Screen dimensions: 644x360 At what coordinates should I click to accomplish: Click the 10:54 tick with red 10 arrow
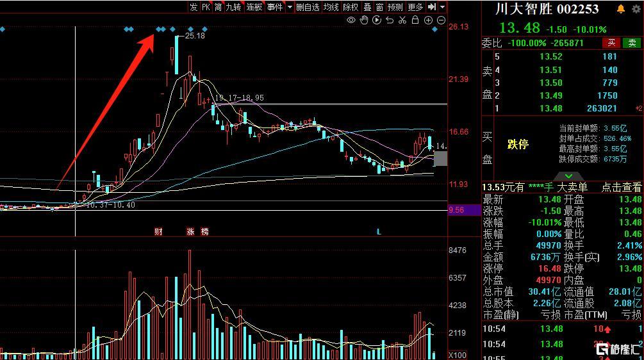(563, 329)
